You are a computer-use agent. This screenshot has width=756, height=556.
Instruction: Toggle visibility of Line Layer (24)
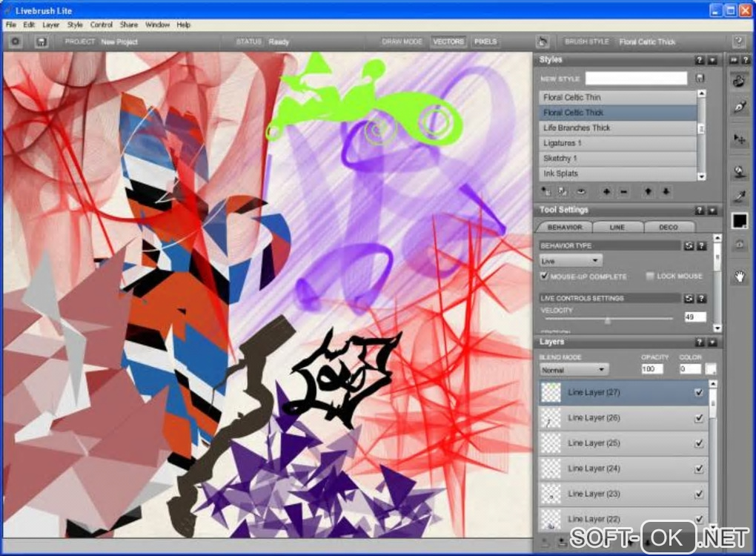699,469
